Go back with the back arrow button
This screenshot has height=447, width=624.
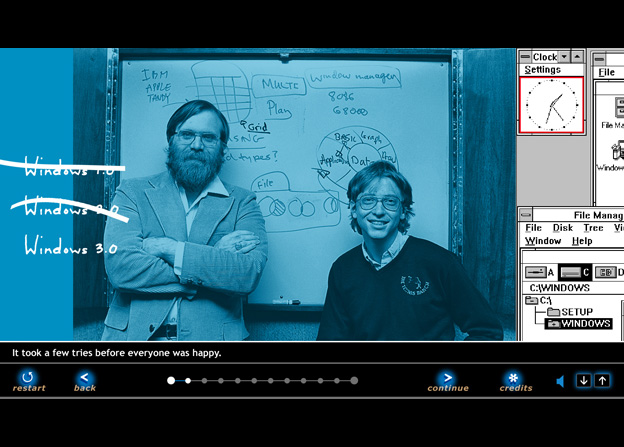(84, 377)
